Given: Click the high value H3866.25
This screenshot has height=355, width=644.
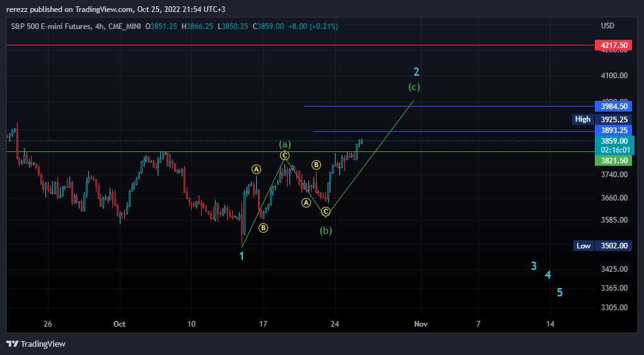Looking at the screenshot, I should (x=197, y=26).
